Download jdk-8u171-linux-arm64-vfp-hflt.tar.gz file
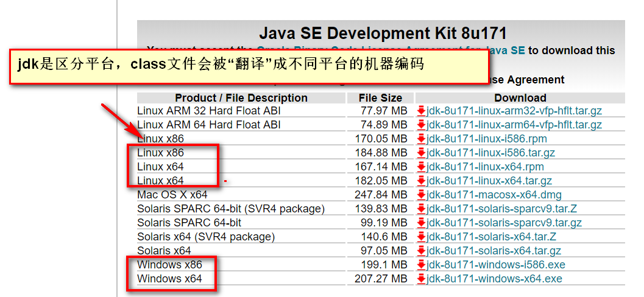Screen dimensions: 644x297 pos(514,125)
